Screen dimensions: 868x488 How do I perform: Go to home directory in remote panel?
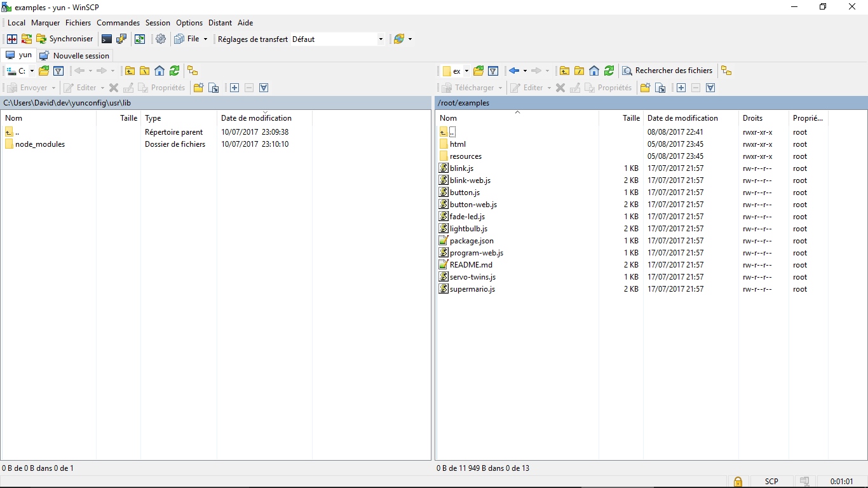[594, 71]
